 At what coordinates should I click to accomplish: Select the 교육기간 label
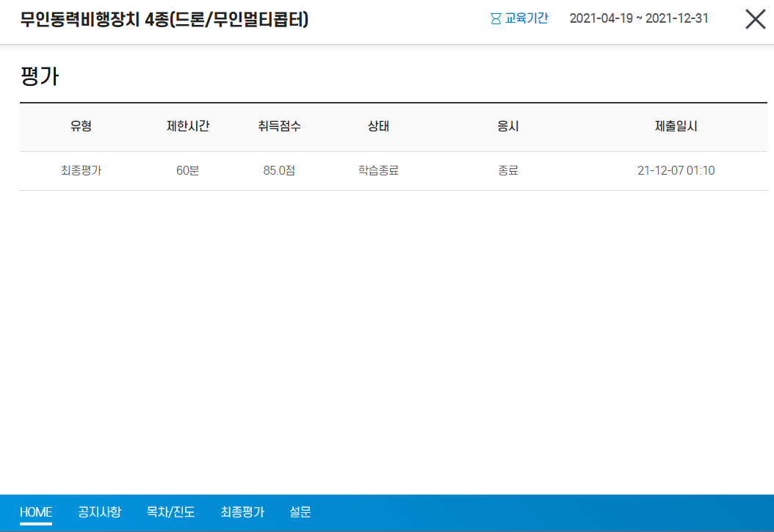click(x=527, y=18)
